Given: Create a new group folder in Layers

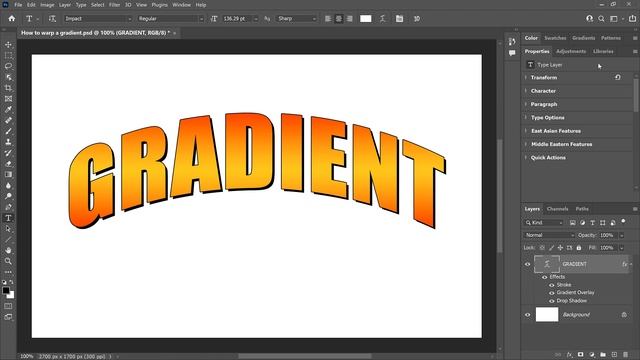Looking at the screenshot, I should [x=603, y=355].
